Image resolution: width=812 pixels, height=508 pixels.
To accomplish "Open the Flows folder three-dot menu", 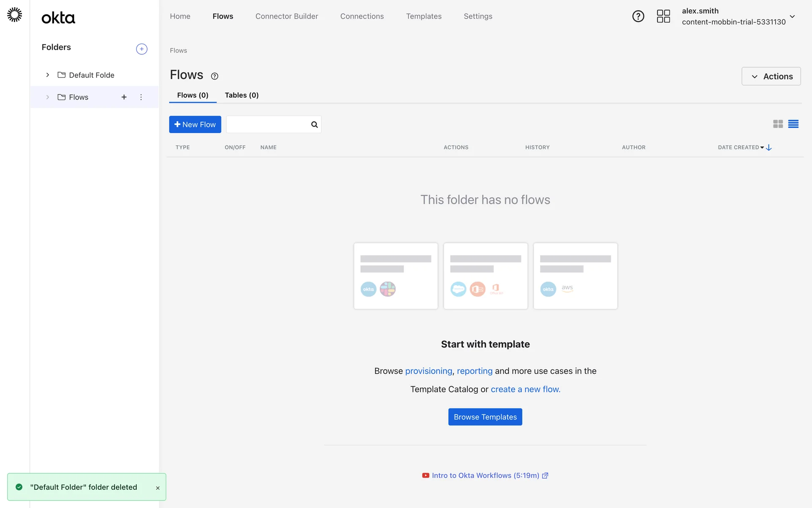I will point(141,97).
